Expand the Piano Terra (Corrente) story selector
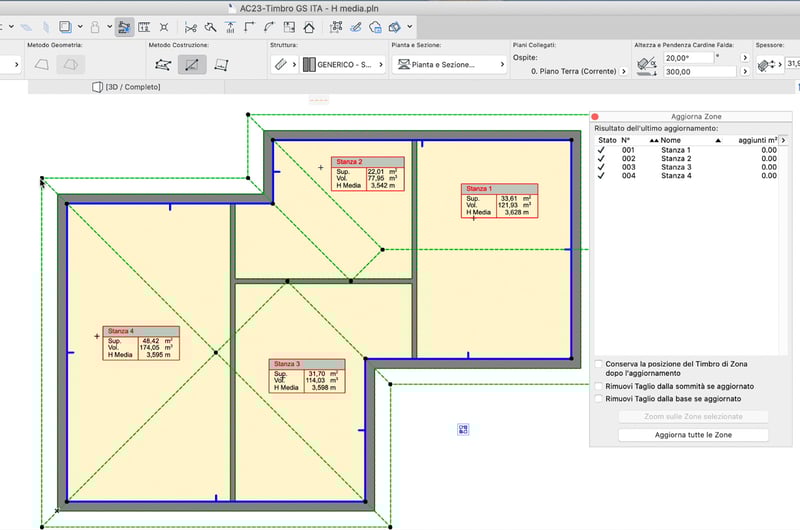 [623, 72]
